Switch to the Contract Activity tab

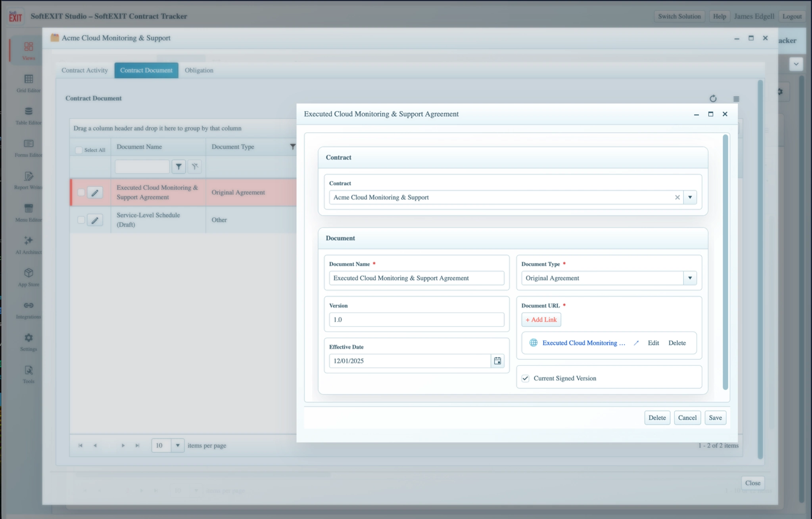84,70
